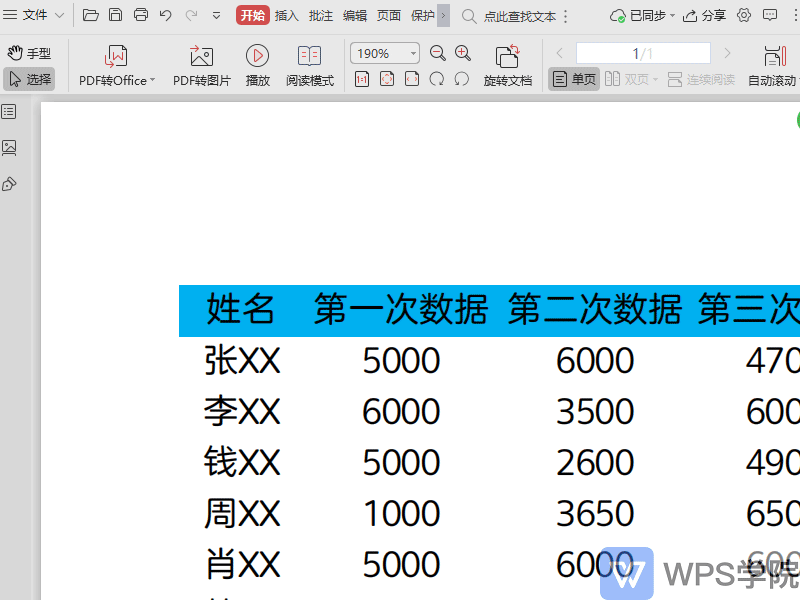The image size is (800, 600).
Task: Click value 1000 in 周XX row
Action: pos(401,513)
